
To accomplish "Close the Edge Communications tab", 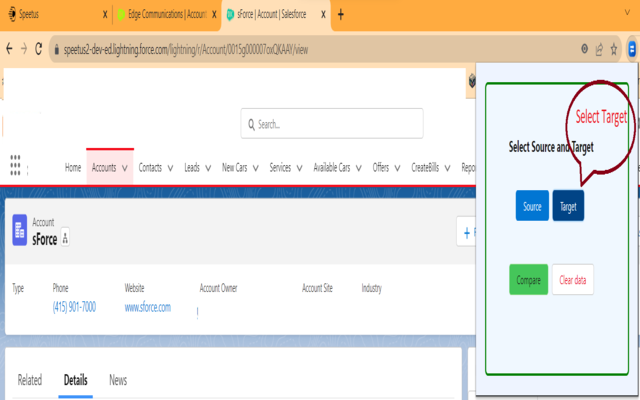I will pos(214,15).
